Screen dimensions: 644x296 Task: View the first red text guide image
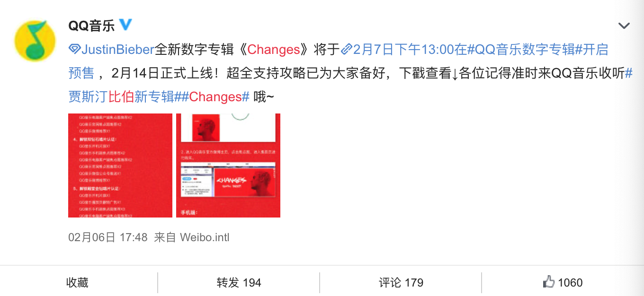[120, 165]
